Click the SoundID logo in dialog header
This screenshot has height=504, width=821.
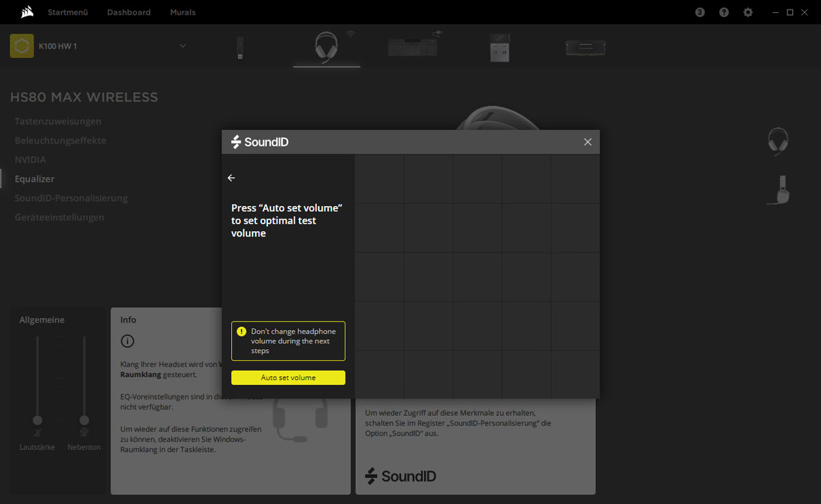click(x=260, y=142)
